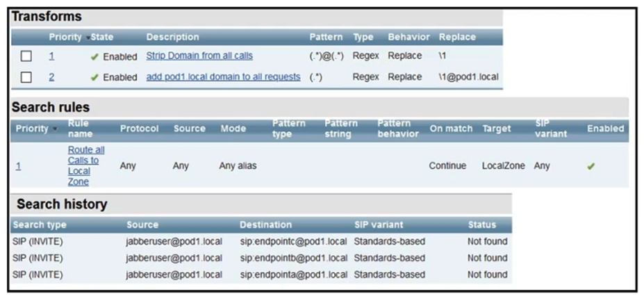644x299 pixels.
Task: Select destination sip:endpointc@pod1.local
Action: coord(294,241)
